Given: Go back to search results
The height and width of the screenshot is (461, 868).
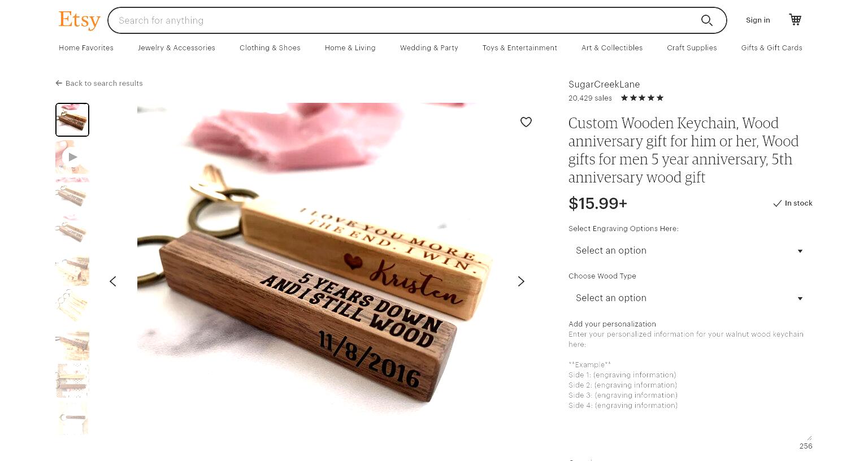Looking at the screenshot, I should pos(99,83).
